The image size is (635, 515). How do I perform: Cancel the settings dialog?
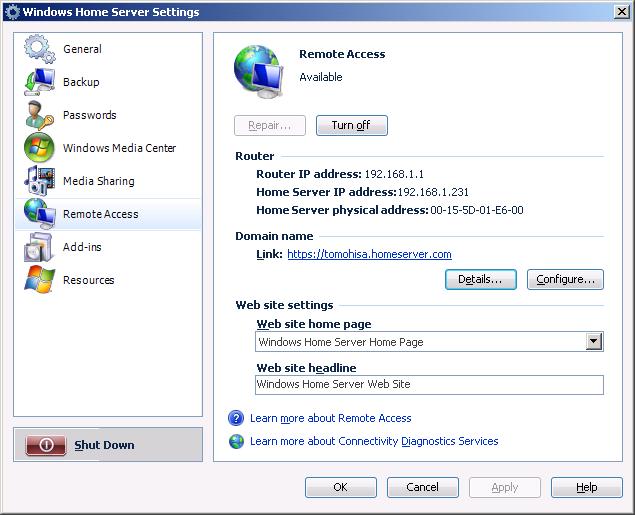[422, 487]
